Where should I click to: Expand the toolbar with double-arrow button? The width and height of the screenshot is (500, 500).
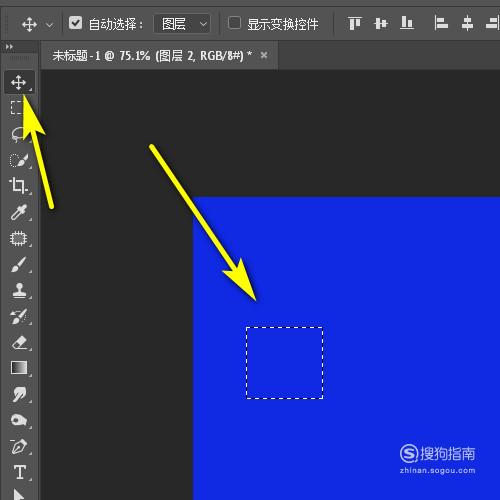9,47
